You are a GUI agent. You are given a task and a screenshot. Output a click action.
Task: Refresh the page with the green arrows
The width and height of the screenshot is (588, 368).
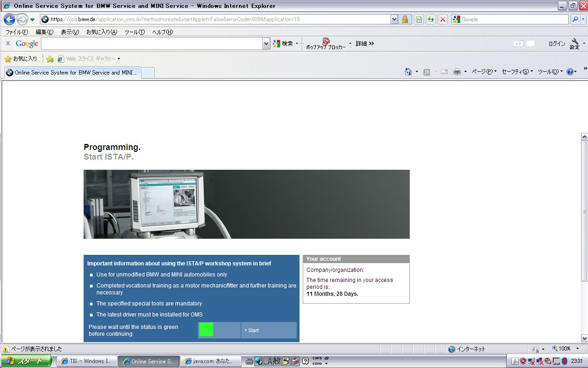pyautogui.click(x=431, y=19)
